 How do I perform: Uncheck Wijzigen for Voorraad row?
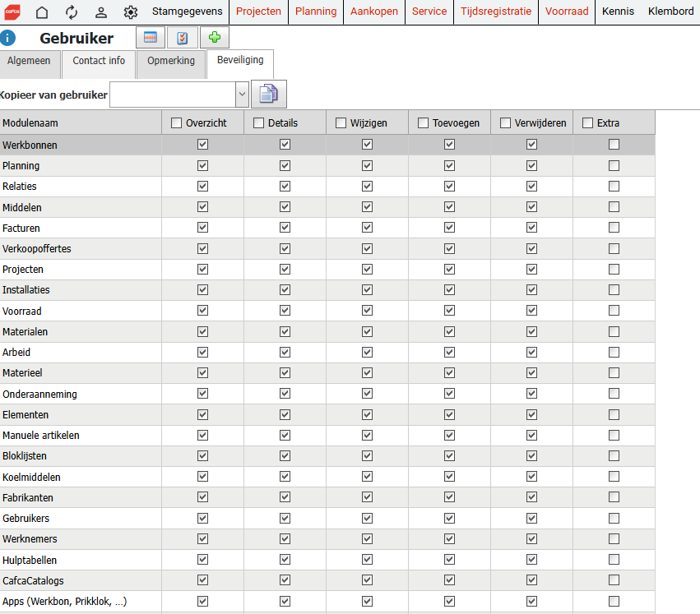368,311
